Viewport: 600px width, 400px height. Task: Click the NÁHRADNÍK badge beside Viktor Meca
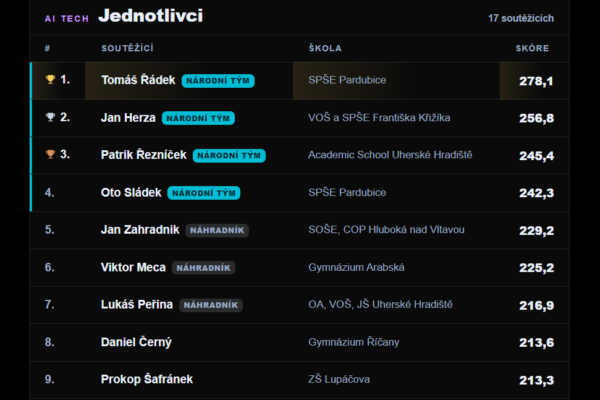[x=204, y=268]
